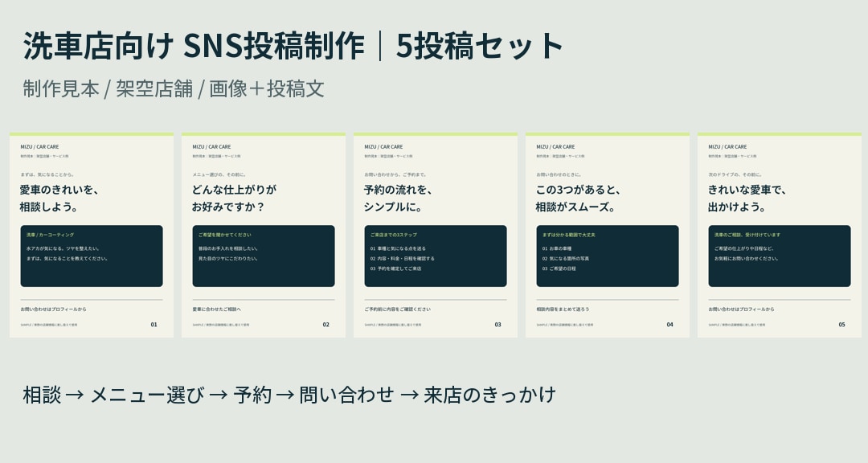This screenshot has height=463, width=868.
Task: Select step '01 車種と気になる点を送る'
Action: click(398, 248)
